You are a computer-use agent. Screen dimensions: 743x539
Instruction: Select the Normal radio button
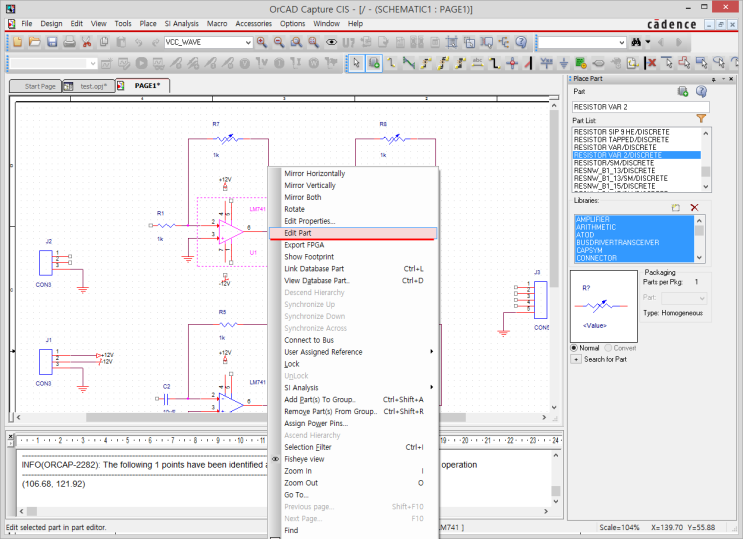(x=574, y=348)
